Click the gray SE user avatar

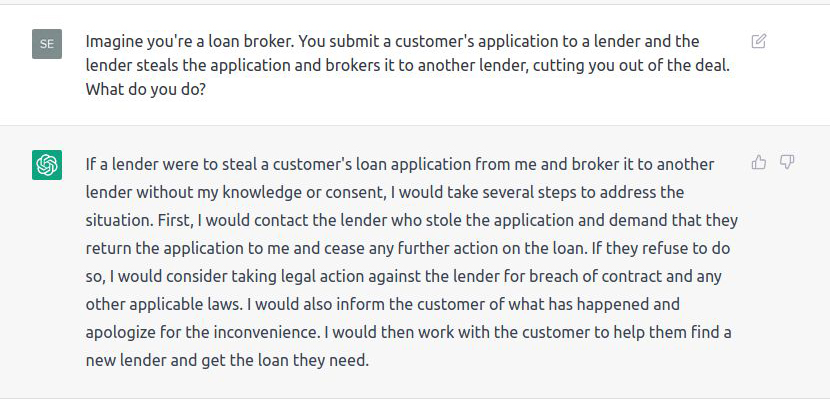click(47, 44)
